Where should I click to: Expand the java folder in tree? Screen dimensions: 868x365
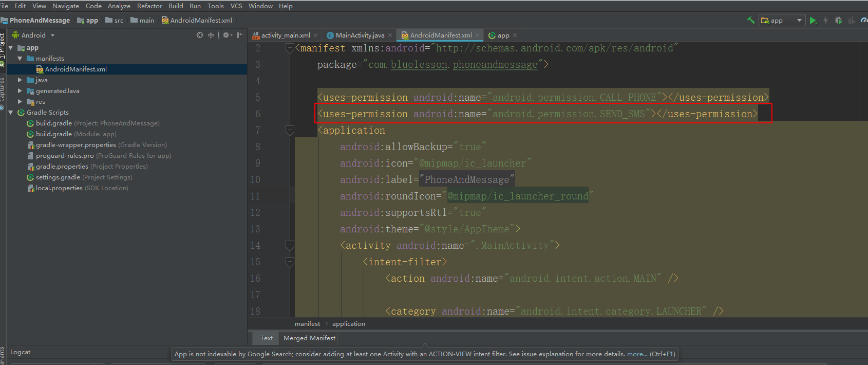click(x=20, y=80)
